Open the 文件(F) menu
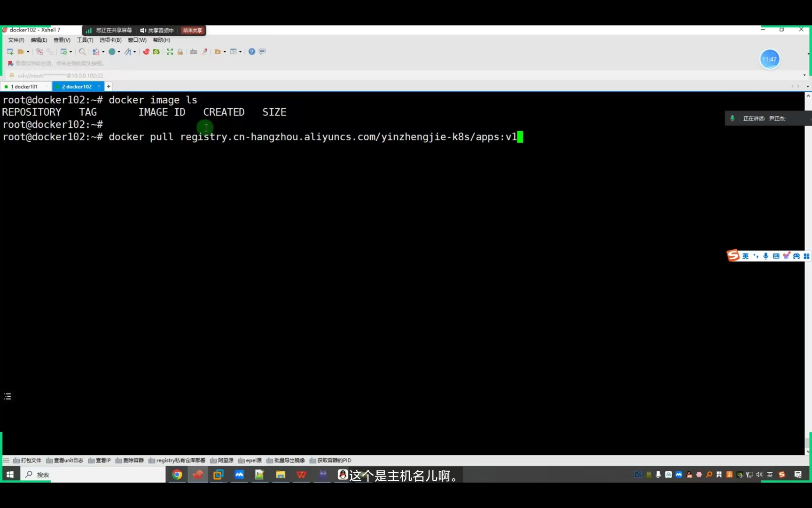Viewport: 812px width, 508px height. pyautogui.click(x=16, y=40)
